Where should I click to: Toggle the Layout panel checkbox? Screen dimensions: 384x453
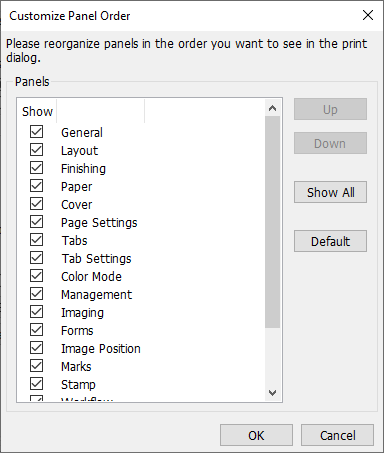click(x=36, y=150)
